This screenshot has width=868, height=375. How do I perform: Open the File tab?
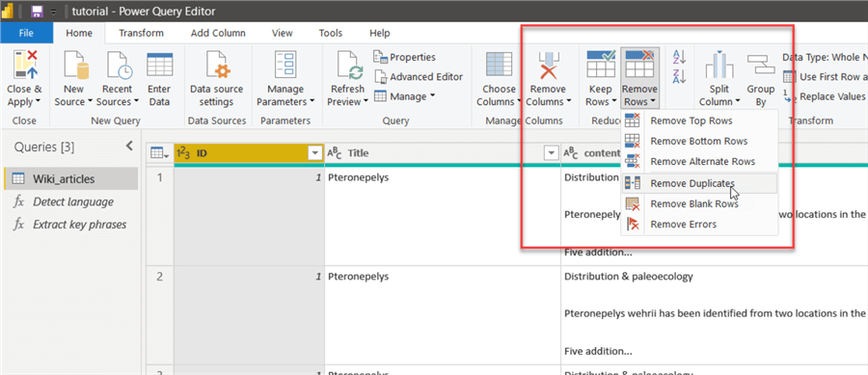click(x=26, y=33)
